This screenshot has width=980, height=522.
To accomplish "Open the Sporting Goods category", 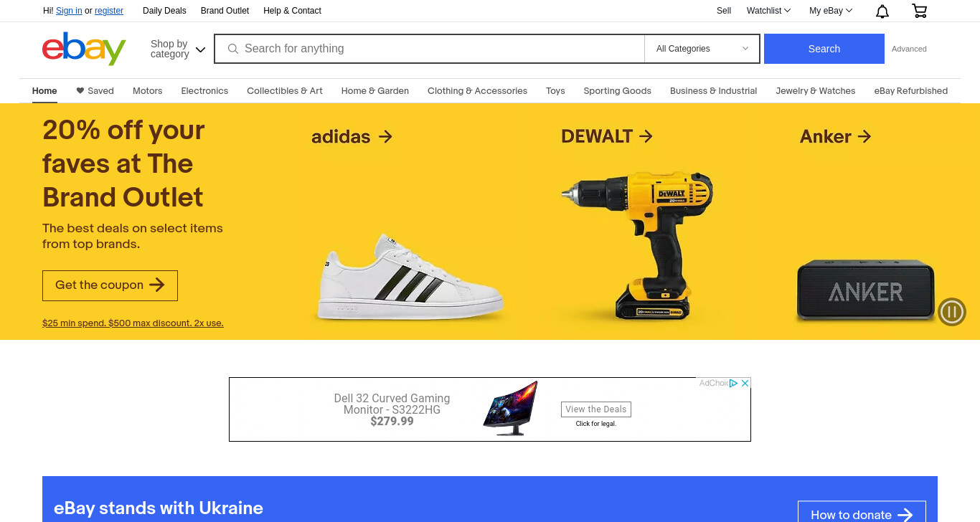I will tap(617, 91).
